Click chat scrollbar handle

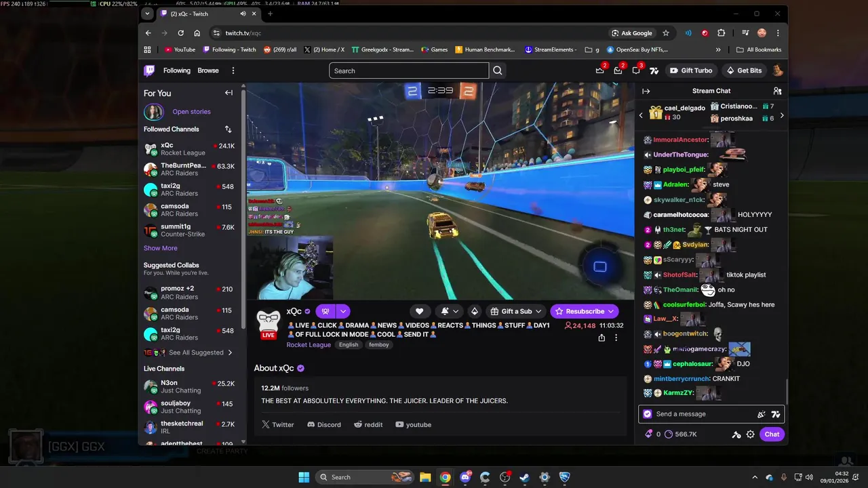tap(787, 391)
